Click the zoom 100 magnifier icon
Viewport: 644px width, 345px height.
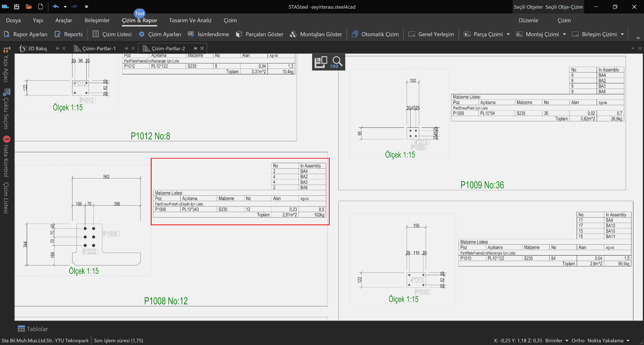click(x=337, y=62)
